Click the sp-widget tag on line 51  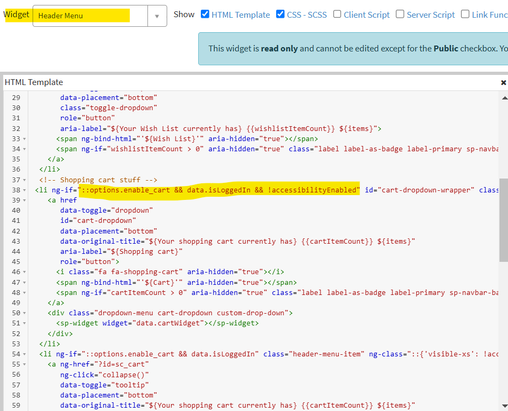coord(157,323)
